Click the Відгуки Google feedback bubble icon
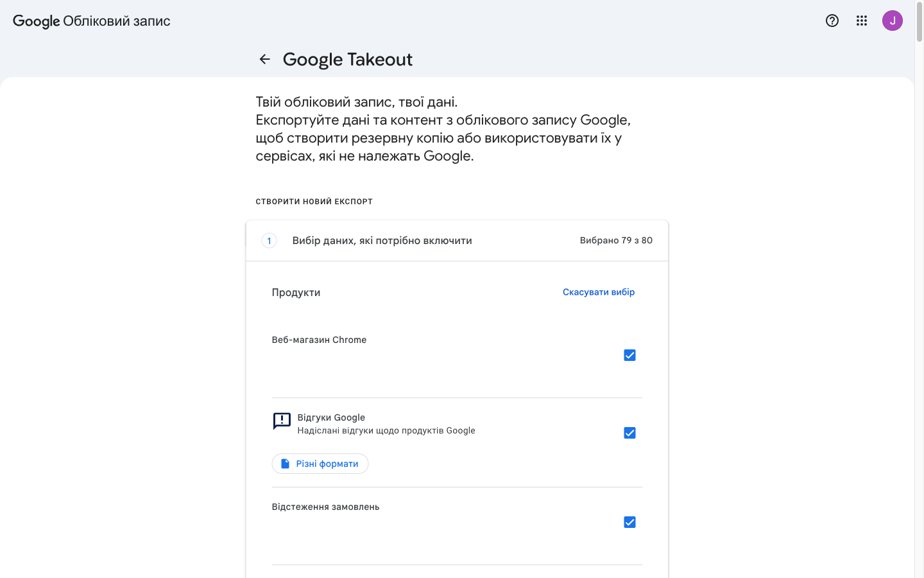The width and height of the screenshot is (924, 578). pos(281,421)
